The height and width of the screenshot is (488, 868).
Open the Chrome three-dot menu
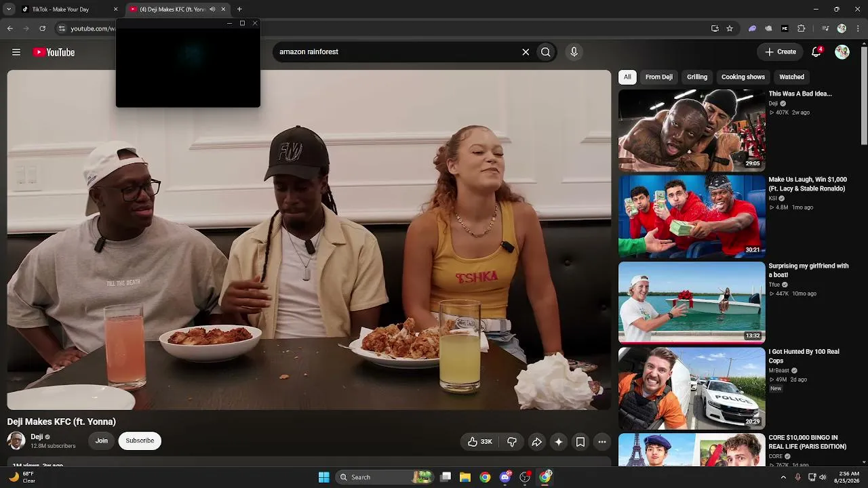click(858, 28)
